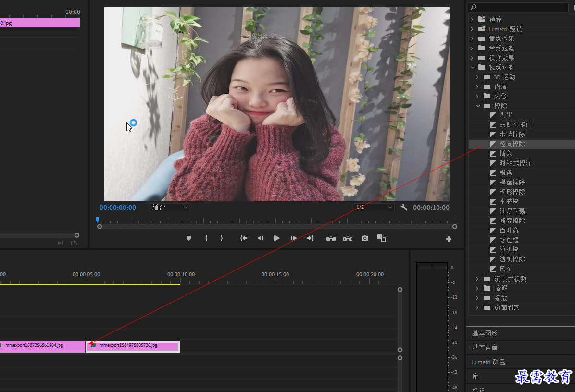The width and height of the screenshot is (575, 392).
Task: Expand the 音频效果 folder
Action: coord(472,38)
